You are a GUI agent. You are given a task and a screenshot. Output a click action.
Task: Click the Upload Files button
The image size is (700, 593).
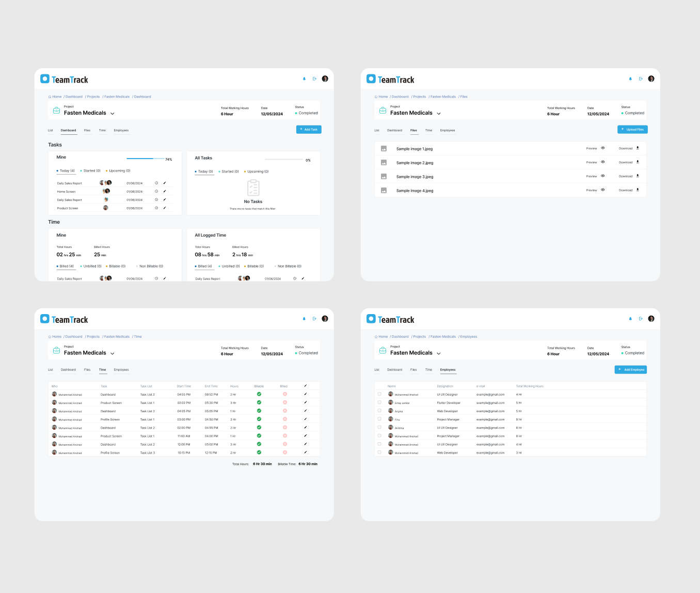632,130
